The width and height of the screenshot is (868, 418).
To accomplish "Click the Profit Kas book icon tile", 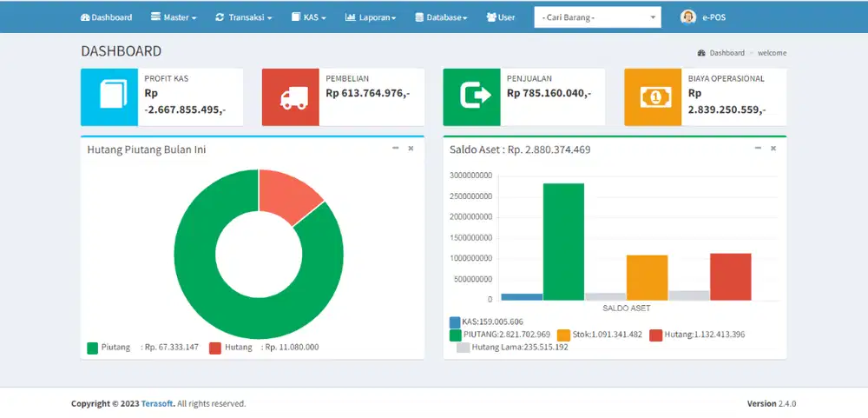I will coord(109,97).
